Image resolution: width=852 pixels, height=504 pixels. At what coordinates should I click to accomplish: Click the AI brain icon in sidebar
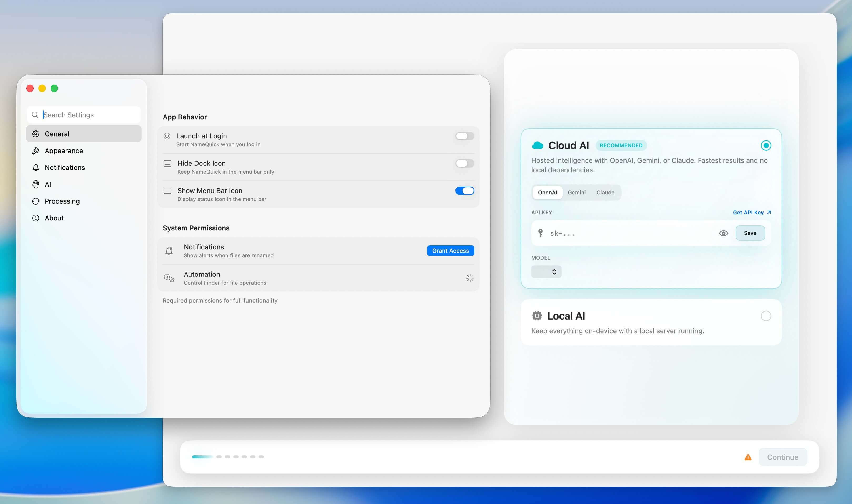coord(36,184)
